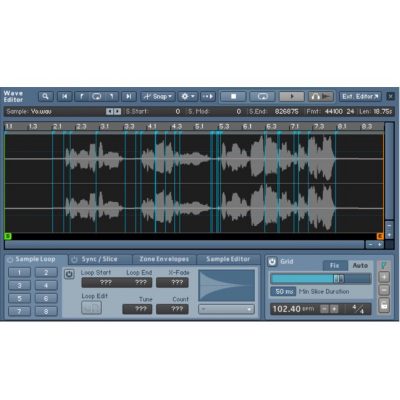Click the X-Fade value field
Viewport: 400px width, 400px height.
[172, 283]
